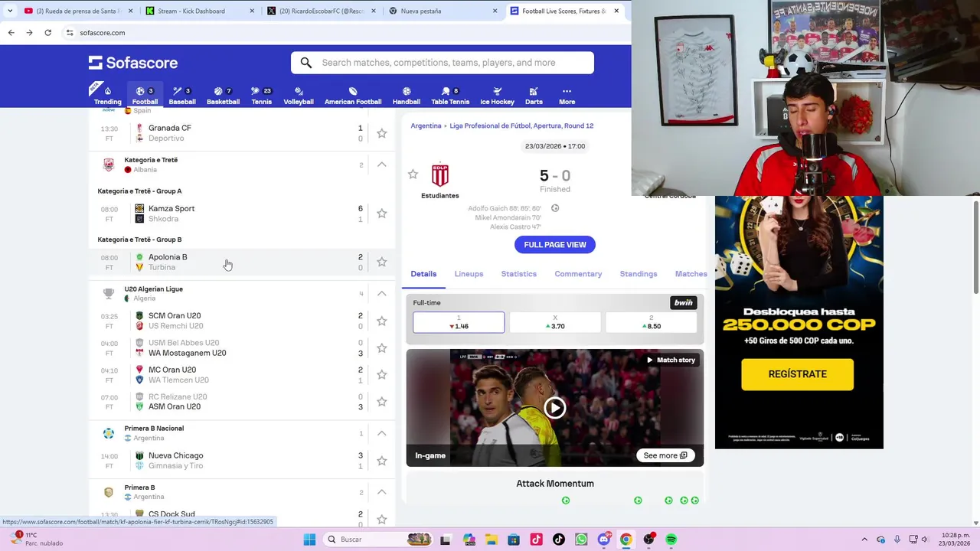Collapse the Kategoria e Tretë league
The width and height of the screenshot is (980, 551).
tap(381, 165)
